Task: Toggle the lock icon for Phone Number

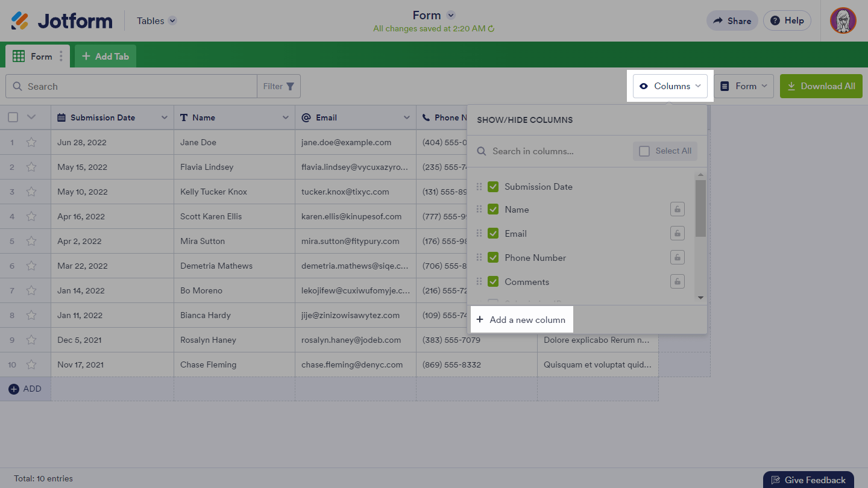Action: (x=678, y=257)
